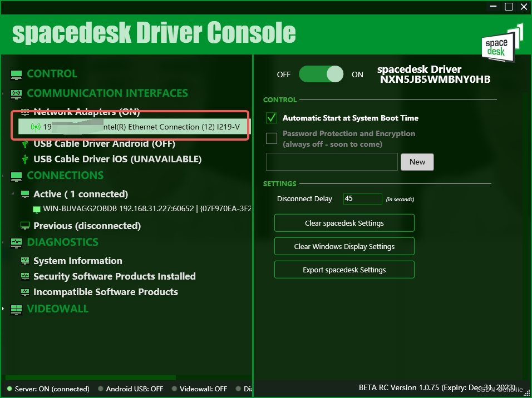Select USB Cable Driver Android (OFF)

click(x=104, y=144)
